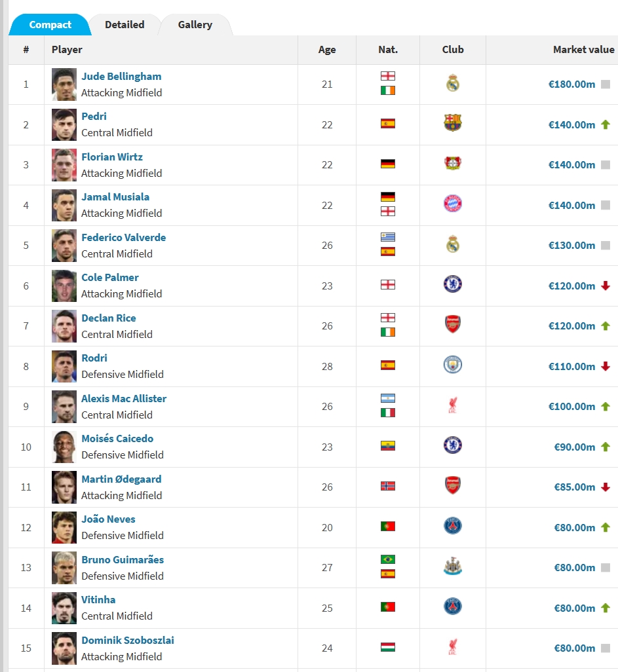
Task: Select the Compact view tab
Action: 50,25
